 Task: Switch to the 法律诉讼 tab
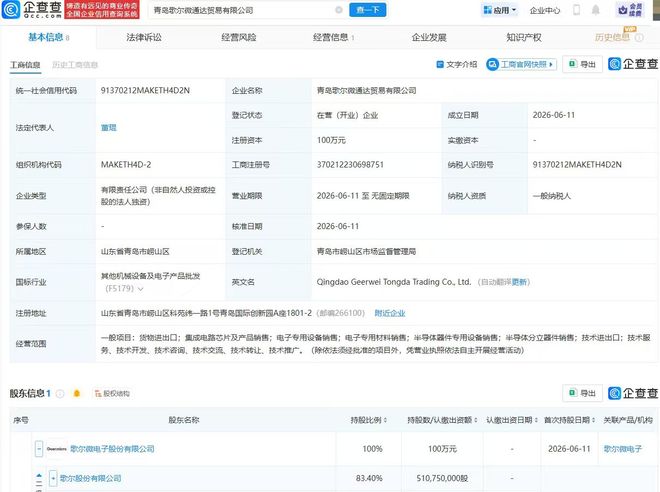pos(144,37)
